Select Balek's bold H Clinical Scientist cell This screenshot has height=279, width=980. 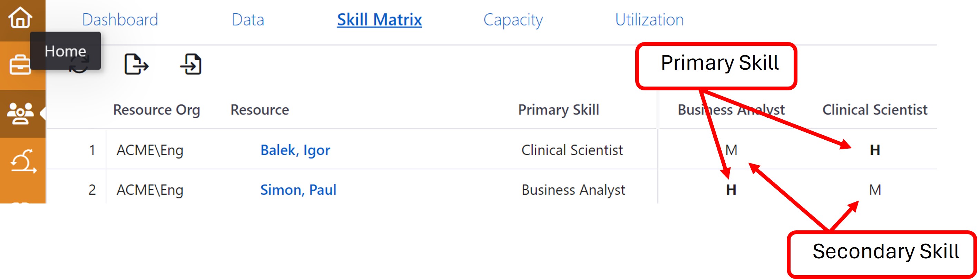coord(875,150)
